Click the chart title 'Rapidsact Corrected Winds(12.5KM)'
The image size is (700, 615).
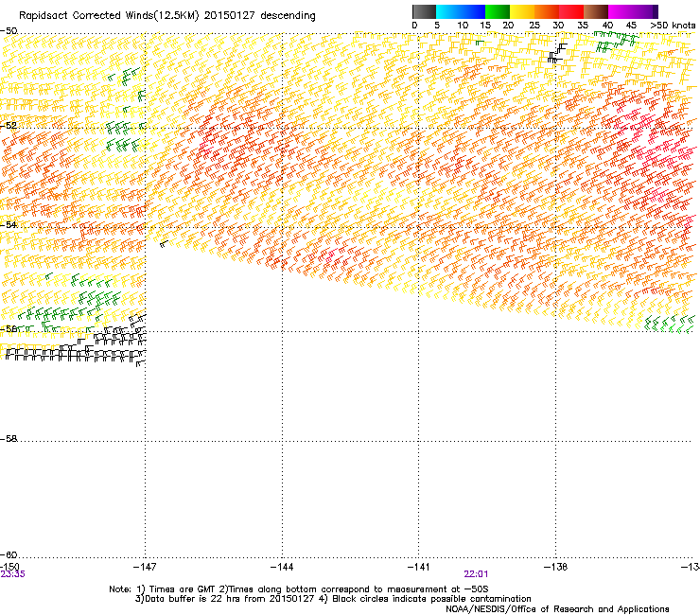109,16
